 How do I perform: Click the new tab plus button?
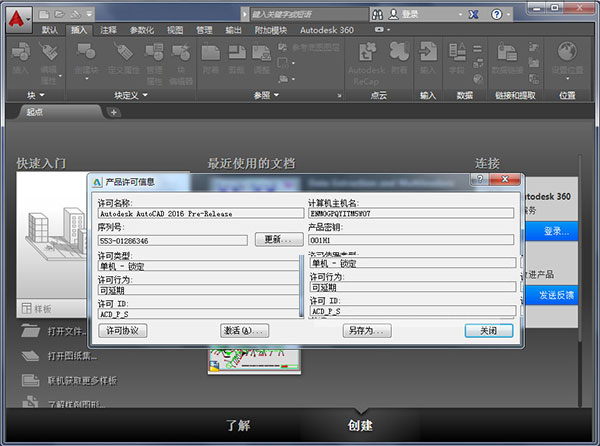[x=114, y=112]
